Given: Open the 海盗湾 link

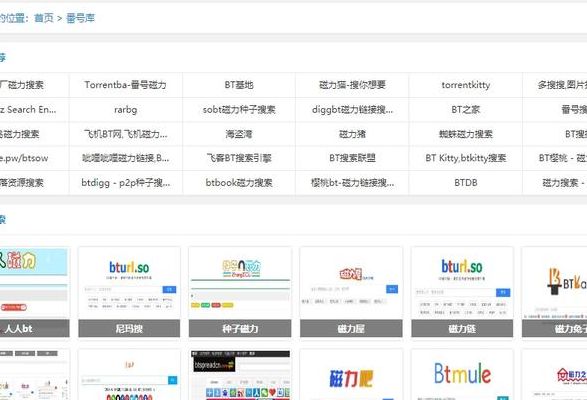Looking at the screenshot, I should [239, 134].
